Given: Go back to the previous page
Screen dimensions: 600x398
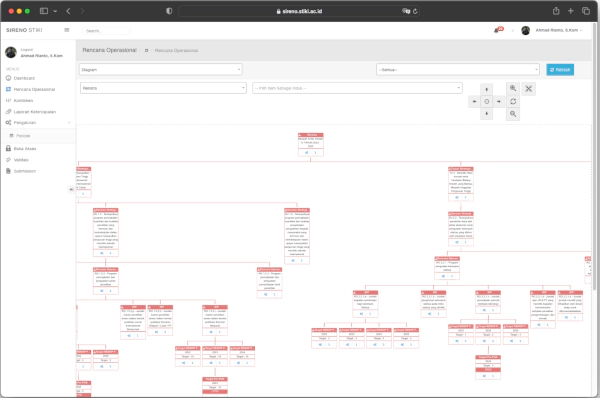Looking at the screenshot, I should pos(68,11).
